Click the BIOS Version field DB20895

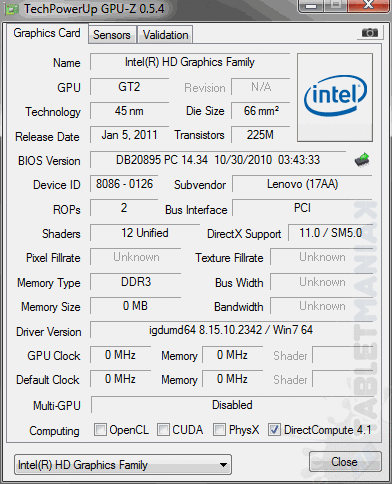(x=218, y=160)
